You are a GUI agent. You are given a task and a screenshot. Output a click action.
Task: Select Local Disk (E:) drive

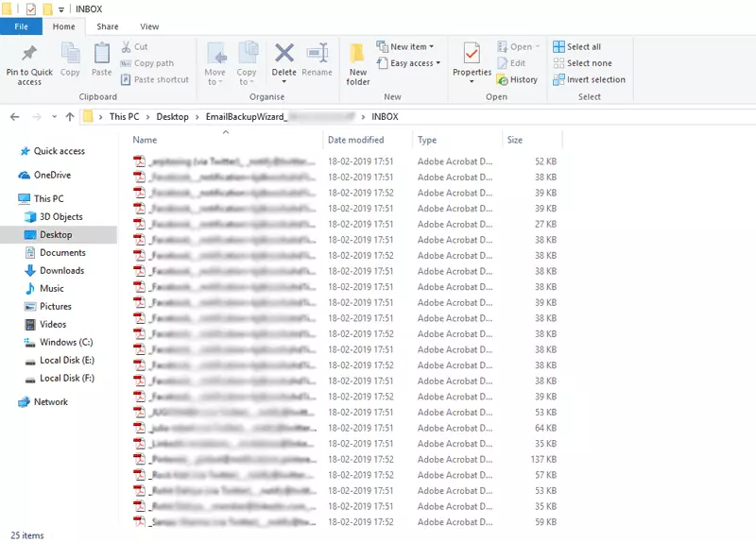coord(60,360)
